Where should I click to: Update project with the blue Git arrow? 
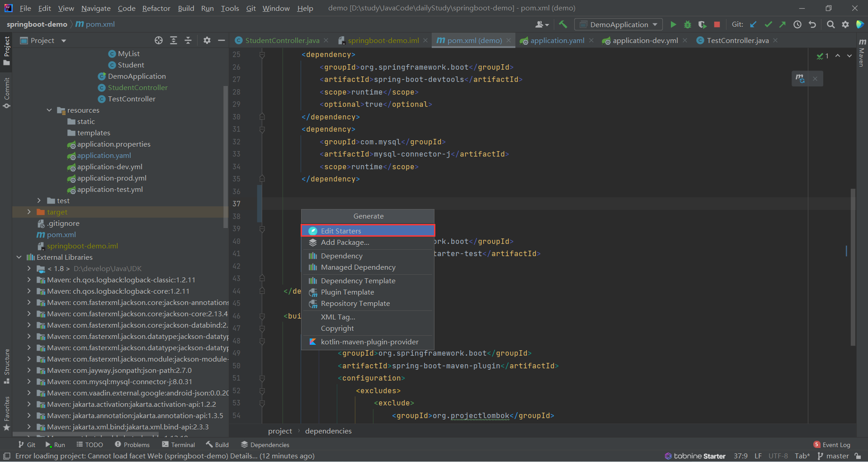pos(753,24)
